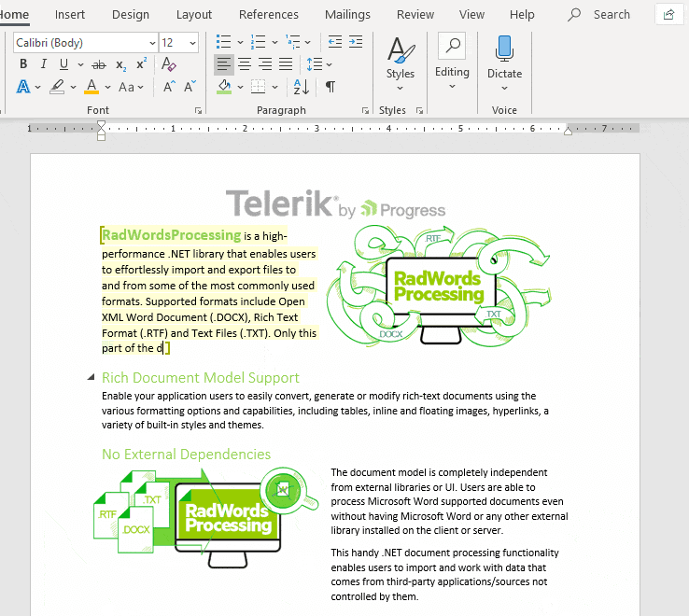
Task: Open Font dialog launcher
Action: (198, 111)
